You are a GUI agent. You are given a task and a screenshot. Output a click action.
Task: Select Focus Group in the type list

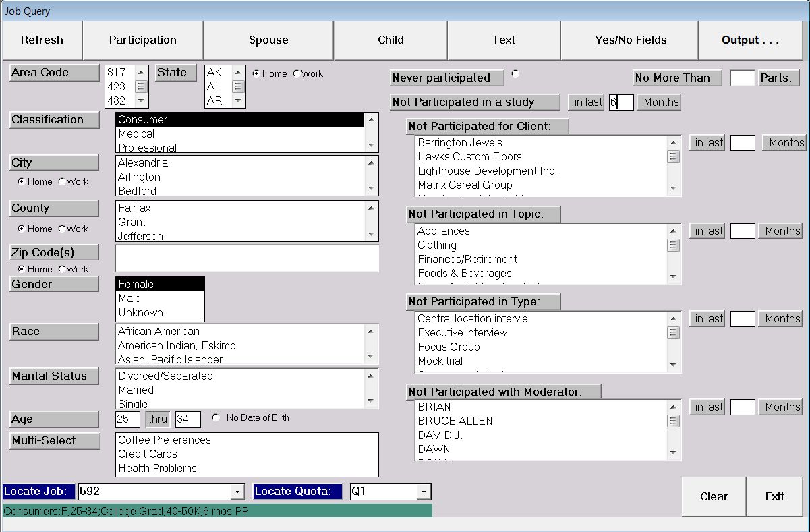[x=541, y=347]
